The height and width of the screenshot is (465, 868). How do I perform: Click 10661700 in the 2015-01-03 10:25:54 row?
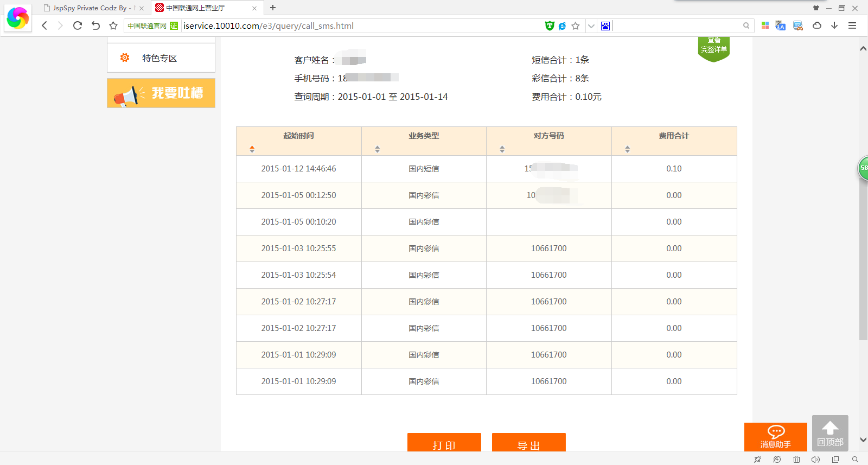548,275
